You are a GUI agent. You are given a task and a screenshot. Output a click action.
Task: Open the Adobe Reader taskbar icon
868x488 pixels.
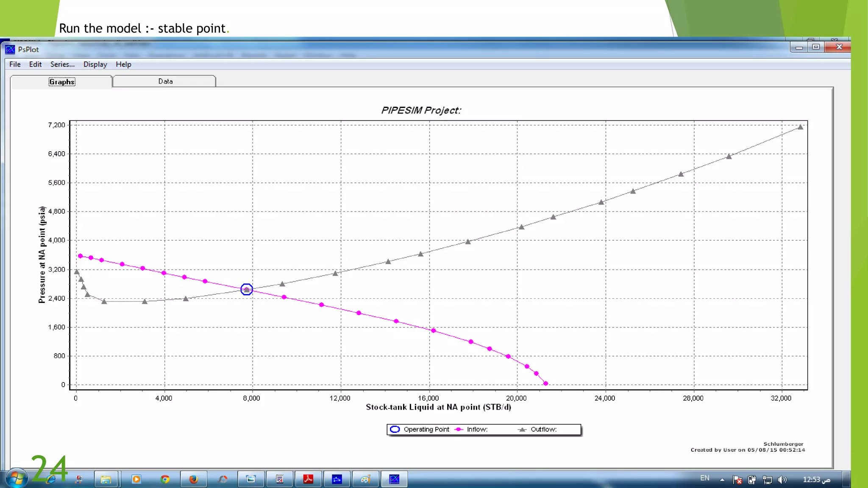(308, 479)
